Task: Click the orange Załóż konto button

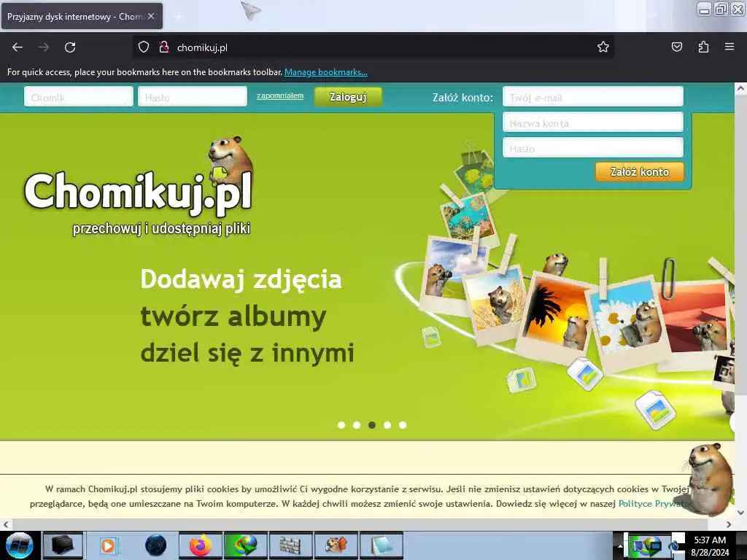Action: coord(639,172)
